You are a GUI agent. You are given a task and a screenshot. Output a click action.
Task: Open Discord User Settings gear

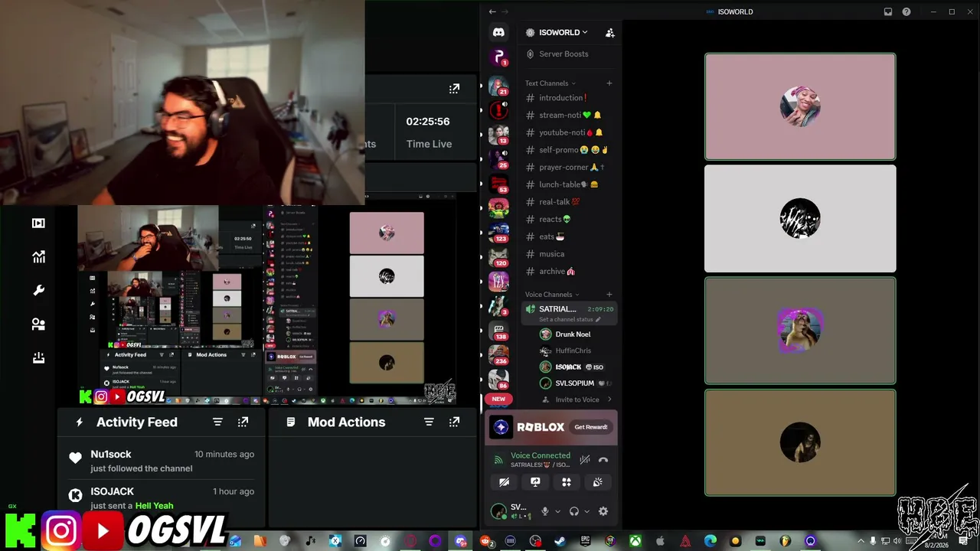pyautogui.click(x=603, y=511)
